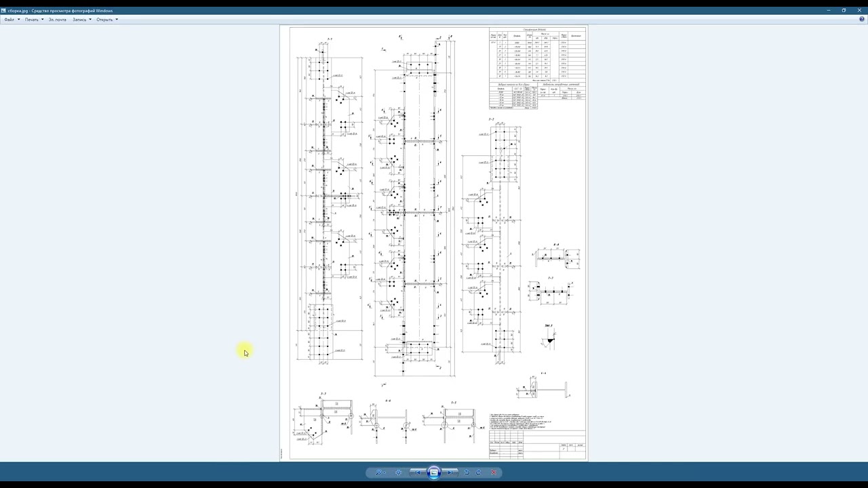The image size is (868, 488).
Task: Open the Печать menu
Action: [x=34, y=20]
